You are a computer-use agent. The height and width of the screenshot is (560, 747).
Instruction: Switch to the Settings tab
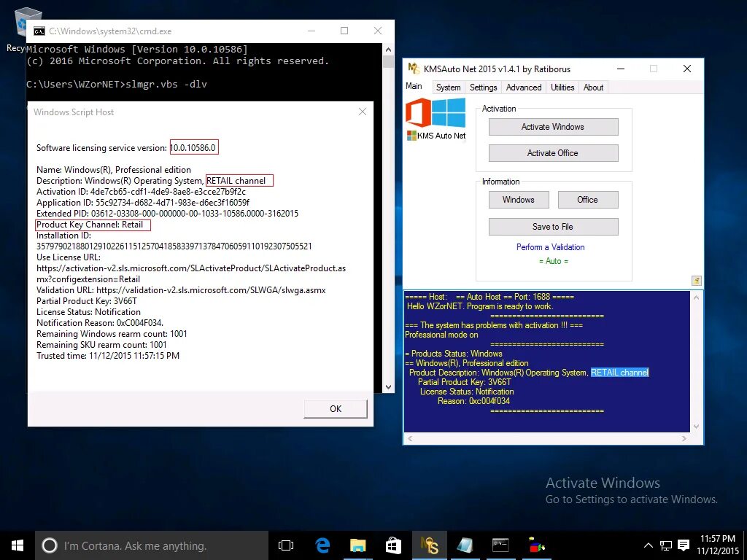click(483, 87)
